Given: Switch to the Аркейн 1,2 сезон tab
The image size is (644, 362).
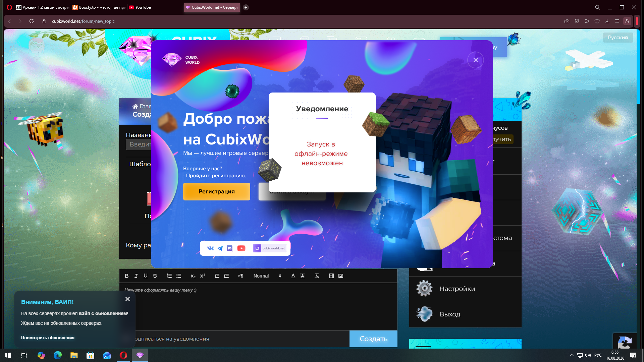Looking at the screenshot, I should point(42,7).
